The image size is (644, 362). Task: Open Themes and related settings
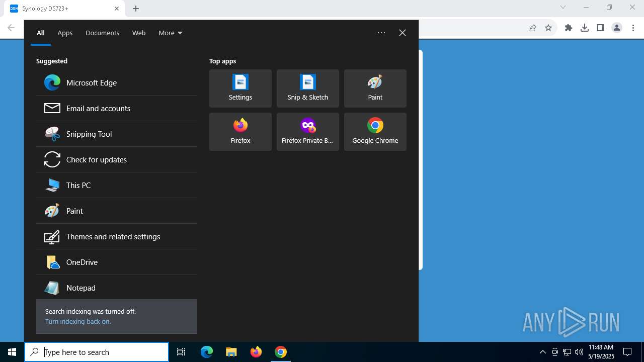[x=117, y=236]
